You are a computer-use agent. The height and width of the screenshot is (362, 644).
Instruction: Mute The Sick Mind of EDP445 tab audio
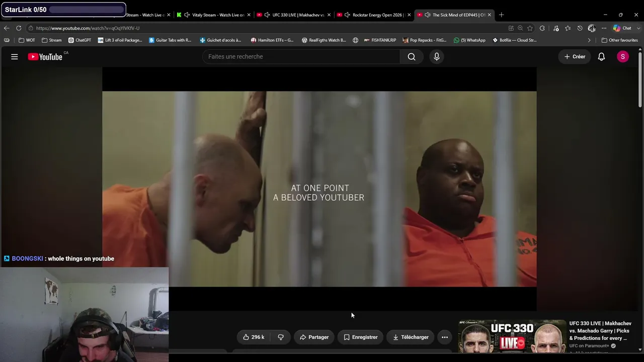coord(427,15)
